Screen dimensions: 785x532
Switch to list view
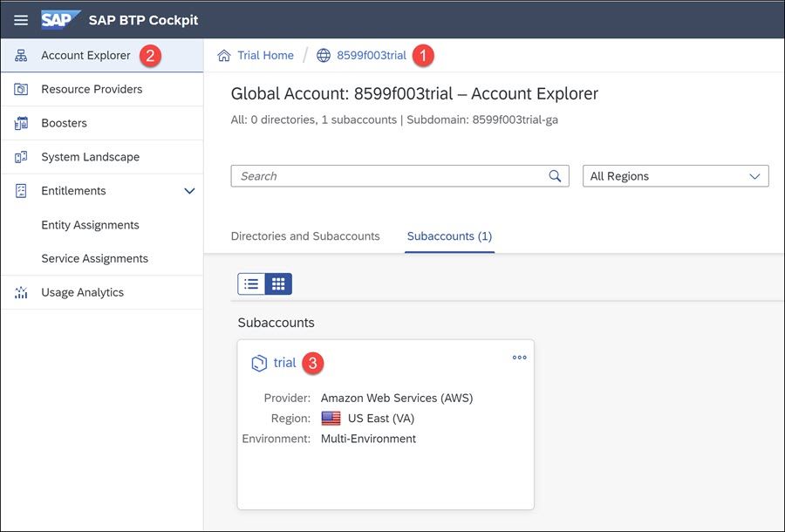point(251,284)
